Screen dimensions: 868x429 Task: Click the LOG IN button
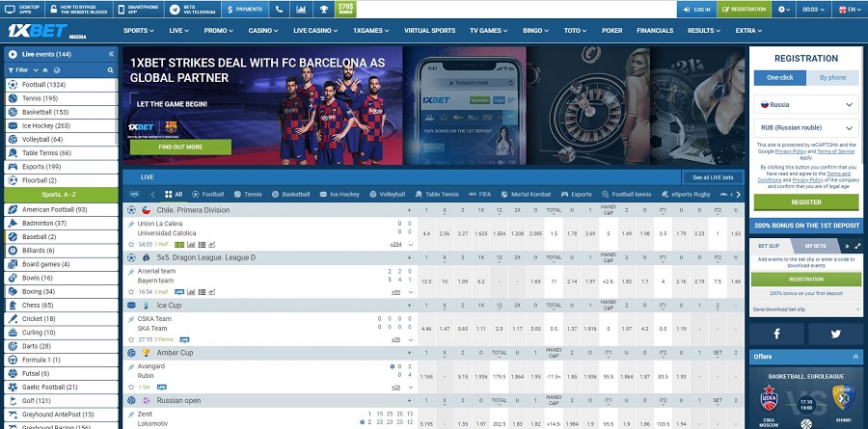pos(696,10)
